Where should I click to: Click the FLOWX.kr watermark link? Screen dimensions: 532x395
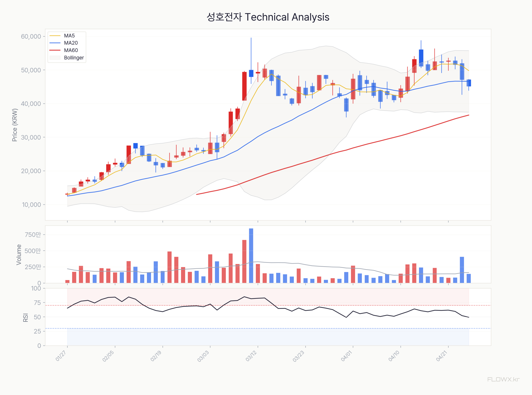(503, 379)
